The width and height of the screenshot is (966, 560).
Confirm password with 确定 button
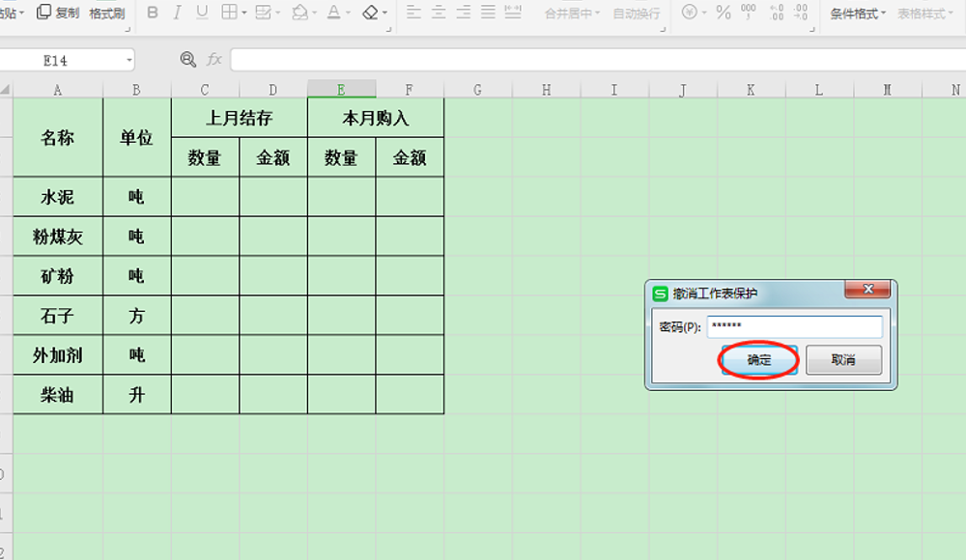tap(759, 360)
